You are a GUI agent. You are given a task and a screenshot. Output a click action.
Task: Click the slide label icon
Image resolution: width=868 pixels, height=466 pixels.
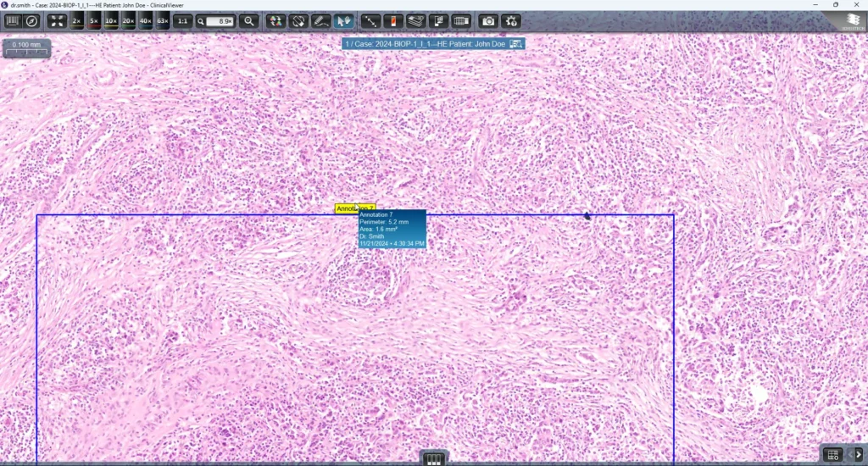tap(393, 21)
